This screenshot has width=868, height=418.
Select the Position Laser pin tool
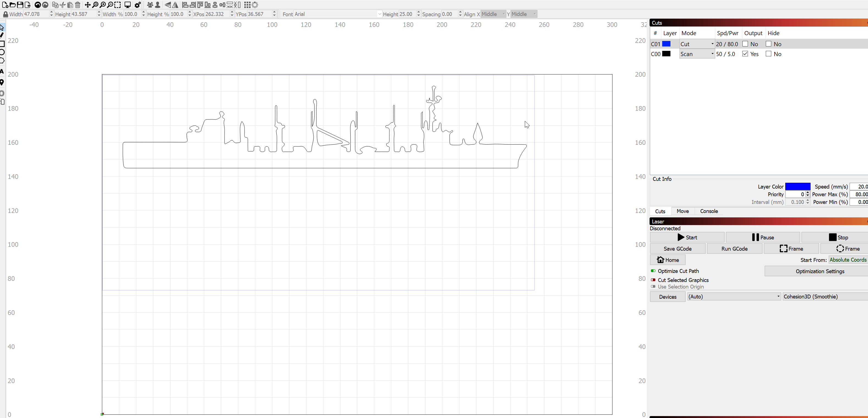point(2,83)
